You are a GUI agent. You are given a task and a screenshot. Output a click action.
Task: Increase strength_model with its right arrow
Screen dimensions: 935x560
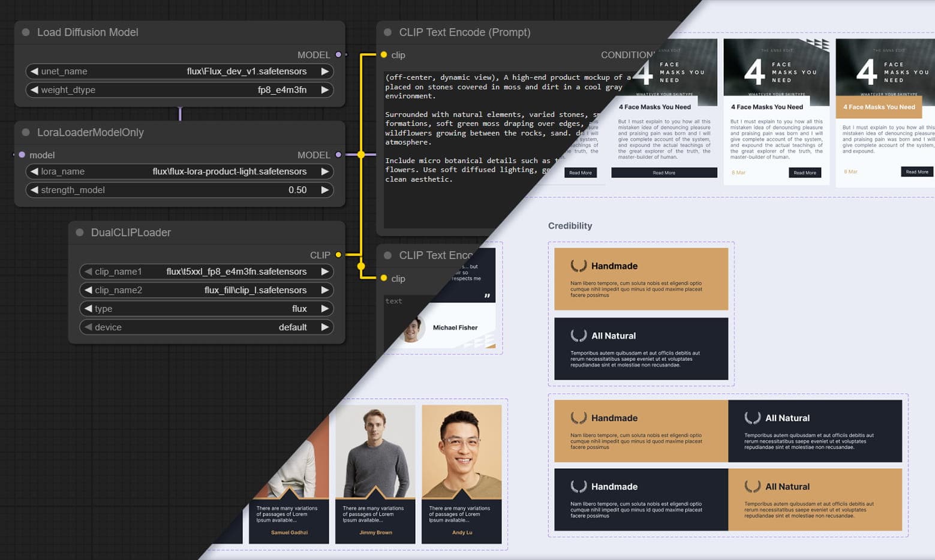(x=324, y=190)
